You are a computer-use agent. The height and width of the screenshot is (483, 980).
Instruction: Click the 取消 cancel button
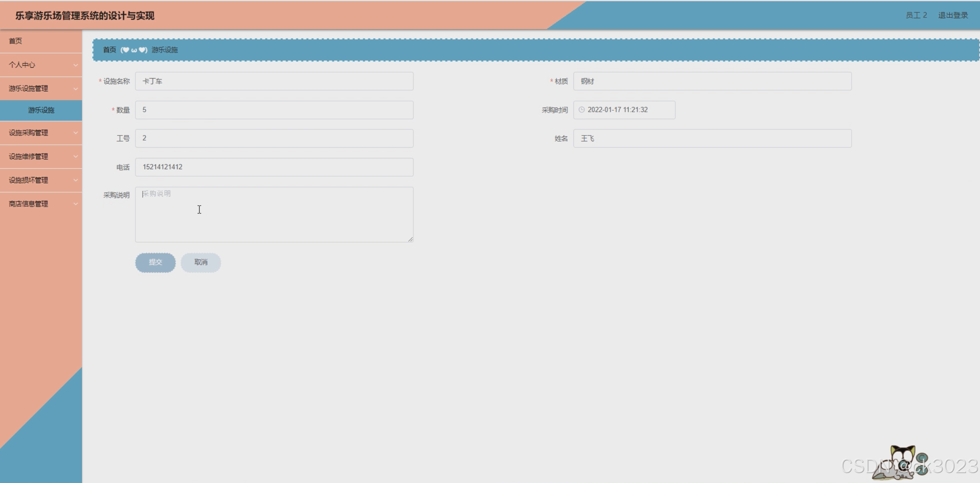tap(200, 262)
